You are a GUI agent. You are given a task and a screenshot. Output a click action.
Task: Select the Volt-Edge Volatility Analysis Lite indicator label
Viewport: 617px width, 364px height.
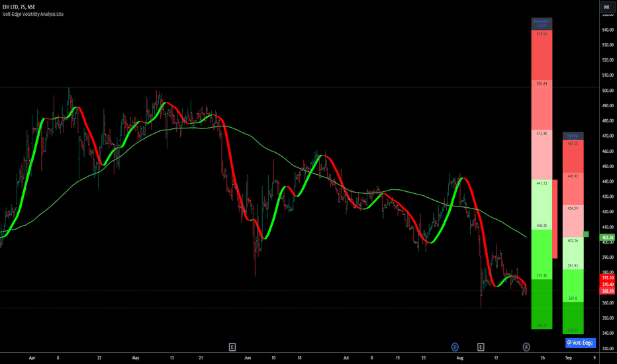coord(33,14)
